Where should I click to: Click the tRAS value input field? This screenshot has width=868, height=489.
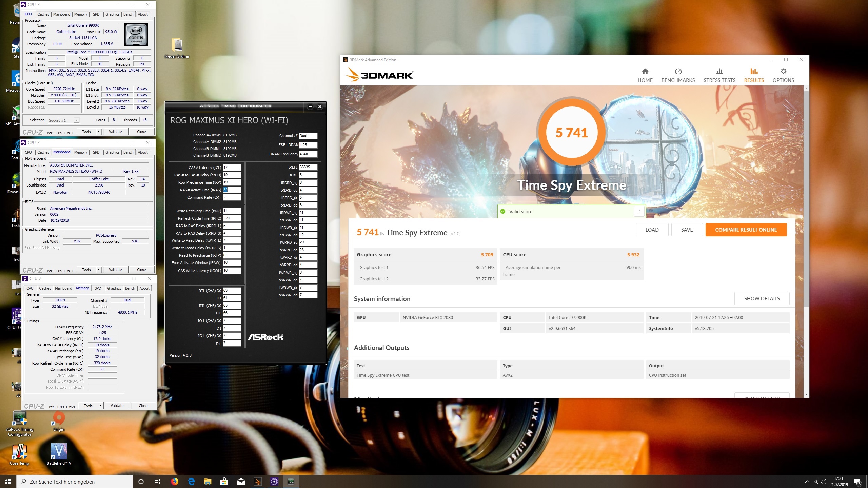click(x=232, y=190)
